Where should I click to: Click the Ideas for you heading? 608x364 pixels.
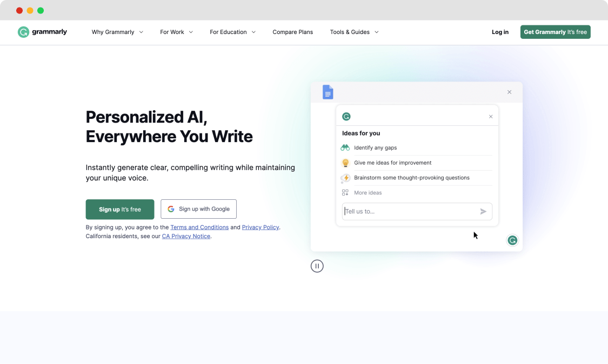click(361, 133)
